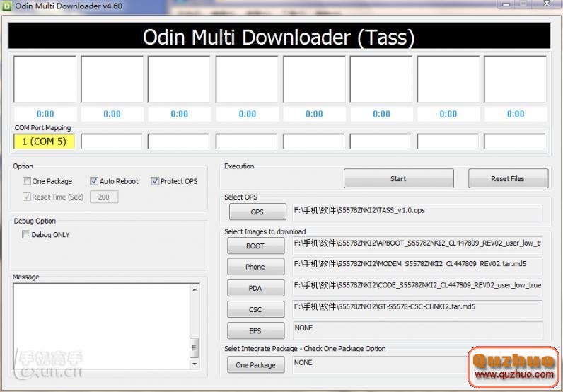The height and width of the screenshot is (392, 563).
Task: Close the Odin Multi Downloader window
Action: [547, 4]
